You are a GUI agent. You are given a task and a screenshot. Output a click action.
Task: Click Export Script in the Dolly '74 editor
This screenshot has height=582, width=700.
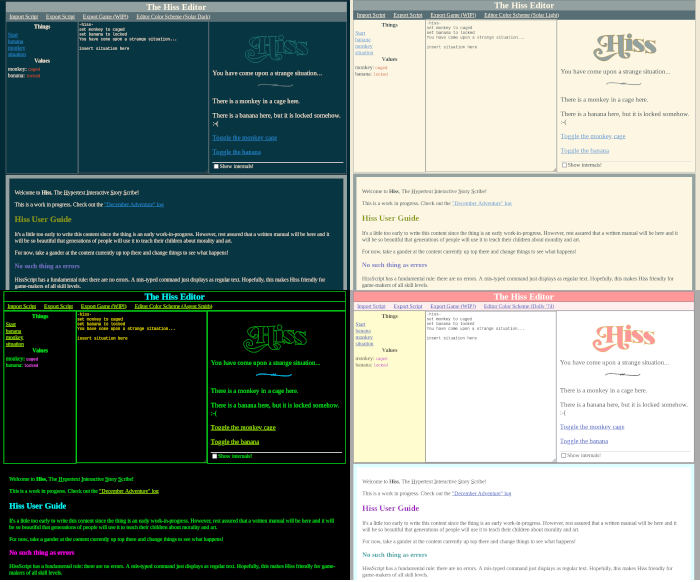click(x=408, y=306)
